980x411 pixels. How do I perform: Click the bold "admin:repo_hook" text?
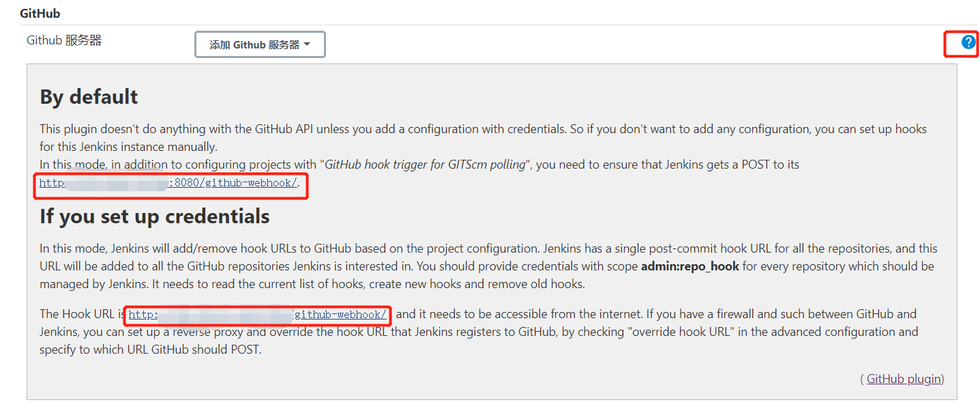click(x=690, y=266)
